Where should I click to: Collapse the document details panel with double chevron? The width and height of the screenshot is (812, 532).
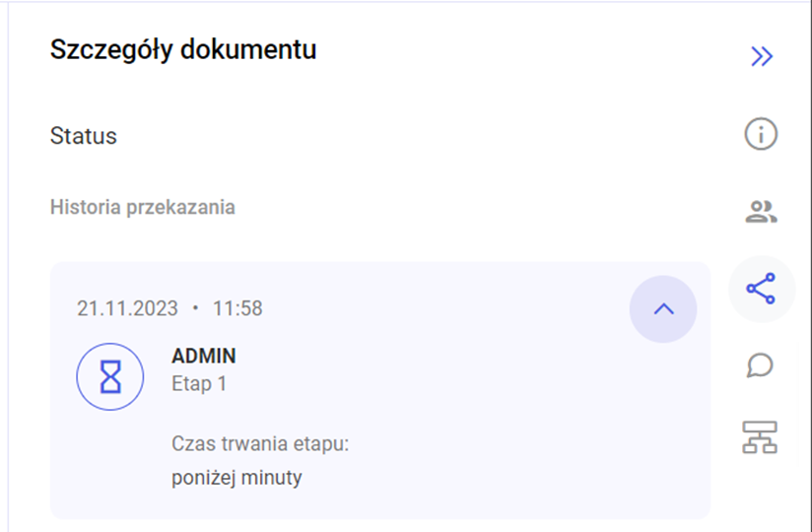pyautogui.click(x=762, y=56)
